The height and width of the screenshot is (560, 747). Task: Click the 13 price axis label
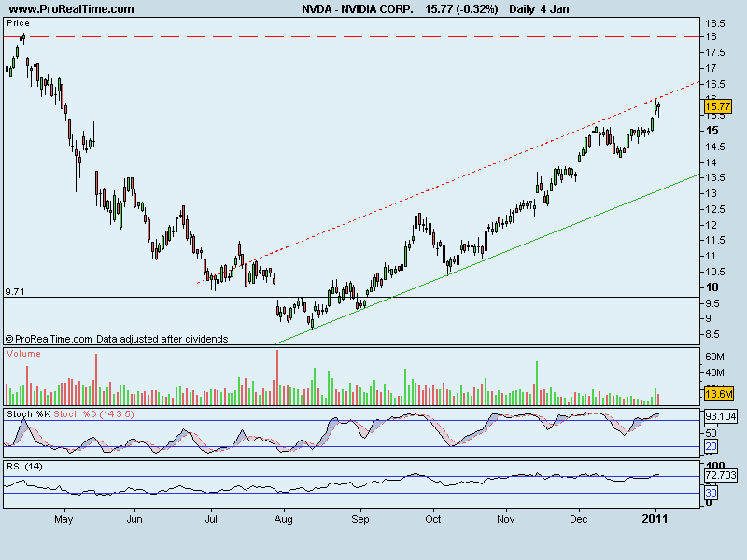pos(712,193)
